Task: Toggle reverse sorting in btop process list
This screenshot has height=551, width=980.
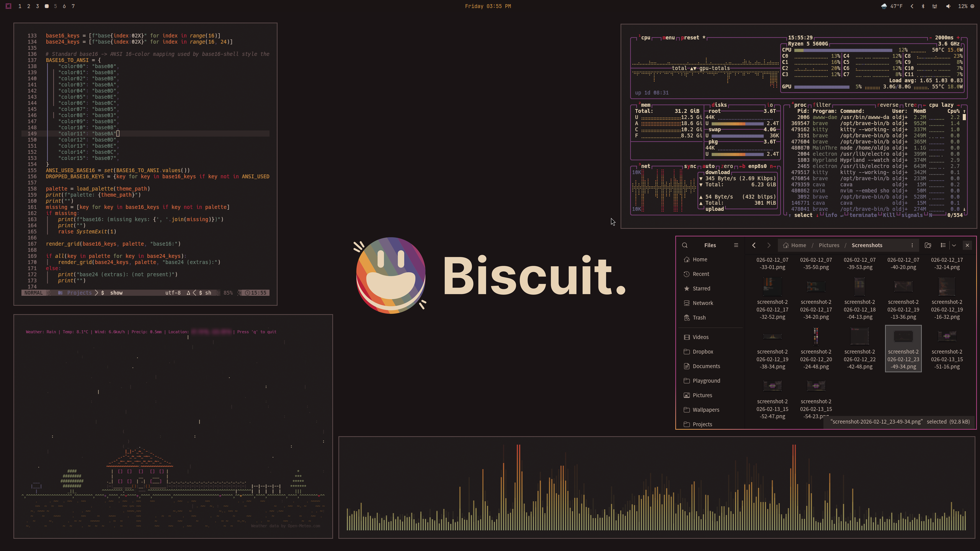Action: (x=888, y=104)
